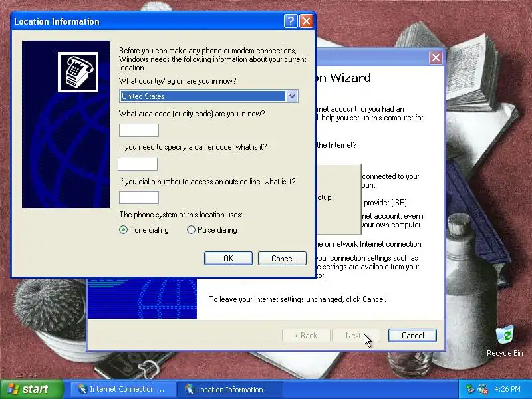Focus the outside line number field

139,198
